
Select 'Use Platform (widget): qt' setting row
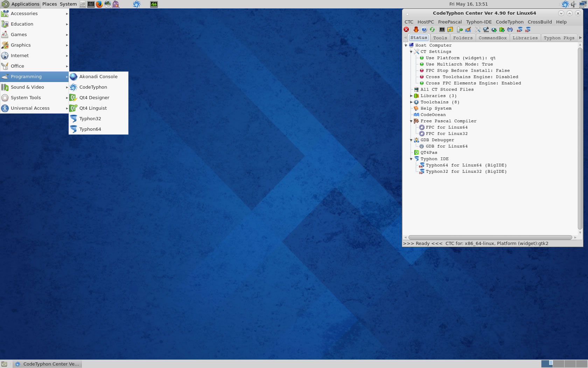(x=457, y=58)
